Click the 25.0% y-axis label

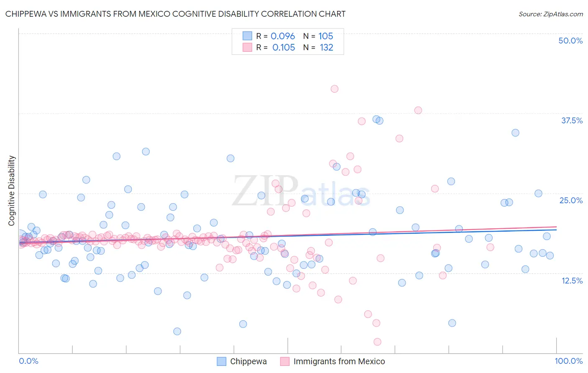click(571, 200)
